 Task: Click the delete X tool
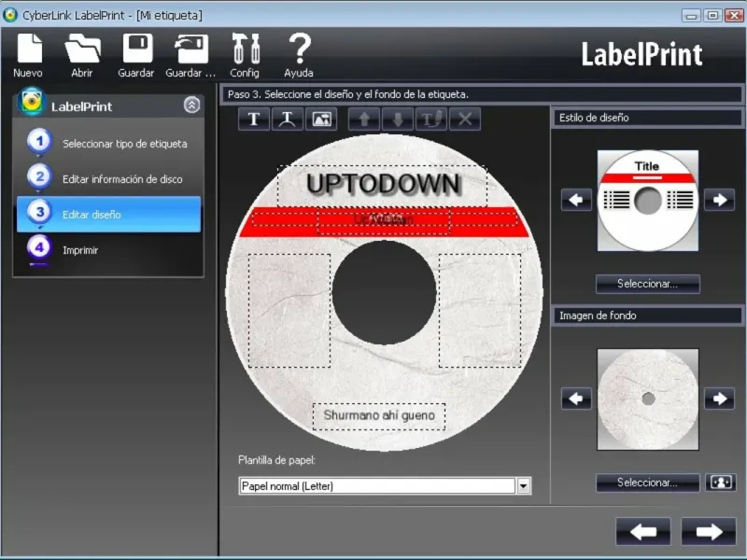pyautogui.click(x=465, y=119)
